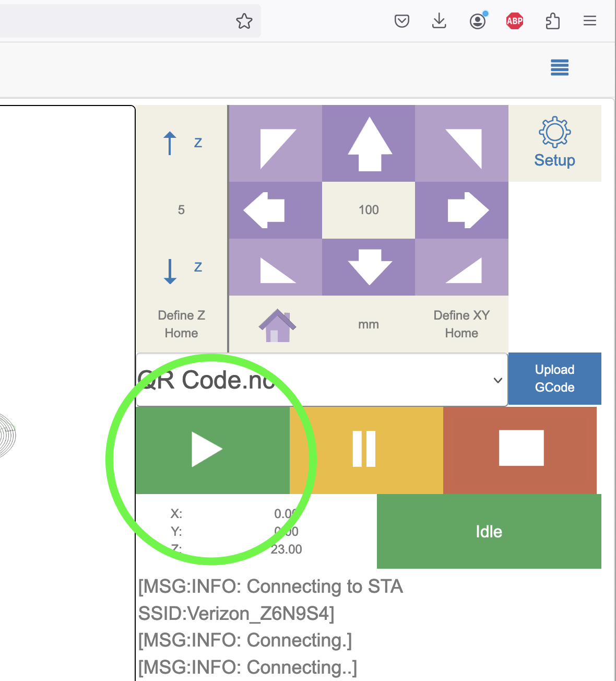This screenshot has width=616, height=681.
Task: Jog diagonally toward the upper-left corner
Action: coord(275,144)
